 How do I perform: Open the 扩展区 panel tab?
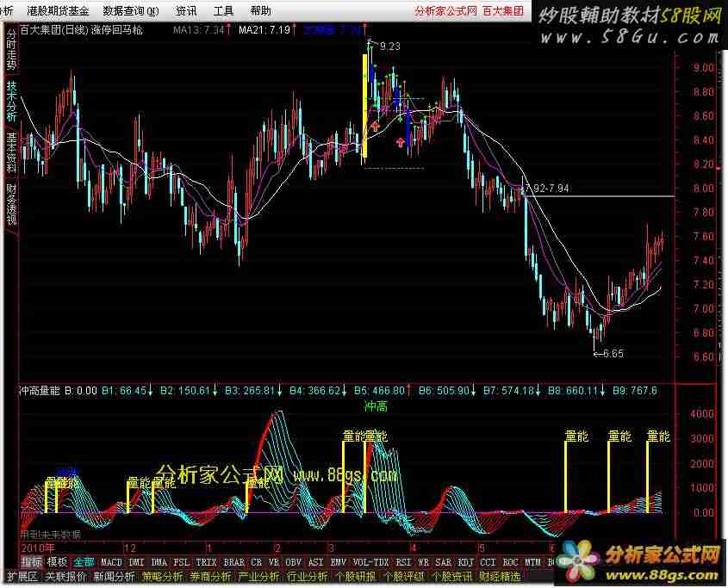pos(22,577)
